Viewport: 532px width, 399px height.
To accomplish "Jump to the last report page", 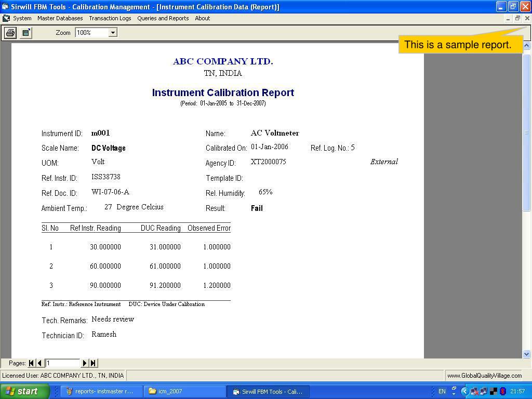I will pos(94,363).
